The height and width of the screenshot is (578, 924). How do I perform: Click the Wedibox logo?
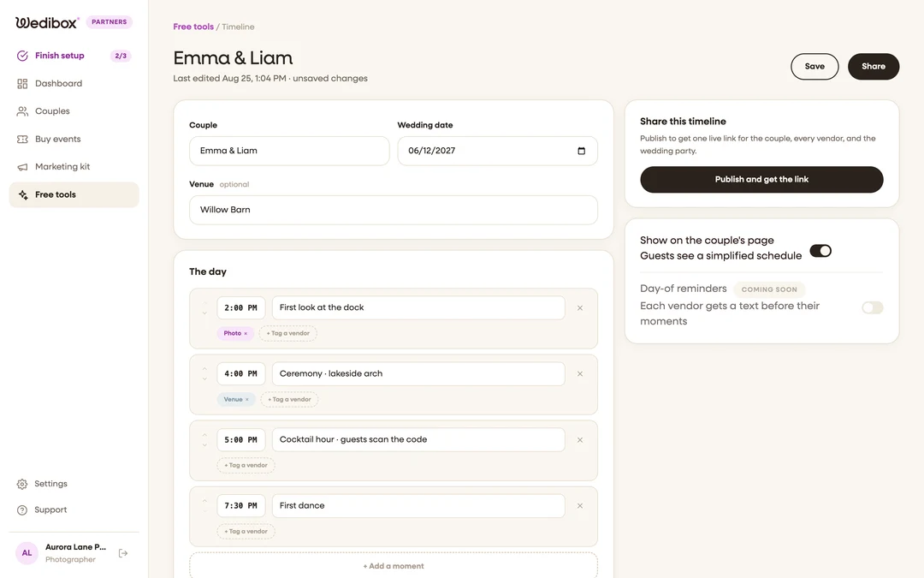click(x=47, y=22)
